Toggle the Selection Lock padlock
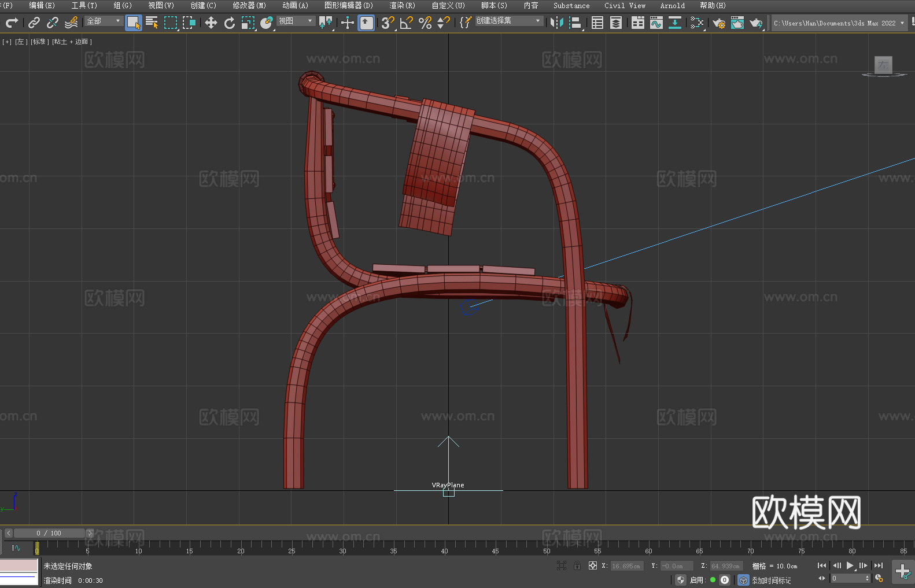915x588 pixels. tap(577, 565)
